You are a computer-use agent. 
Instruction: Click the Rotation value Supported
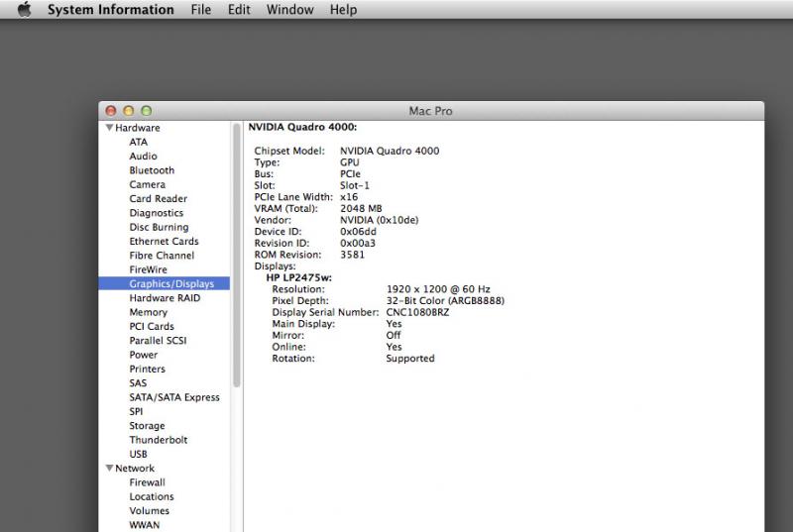(410, 359)
